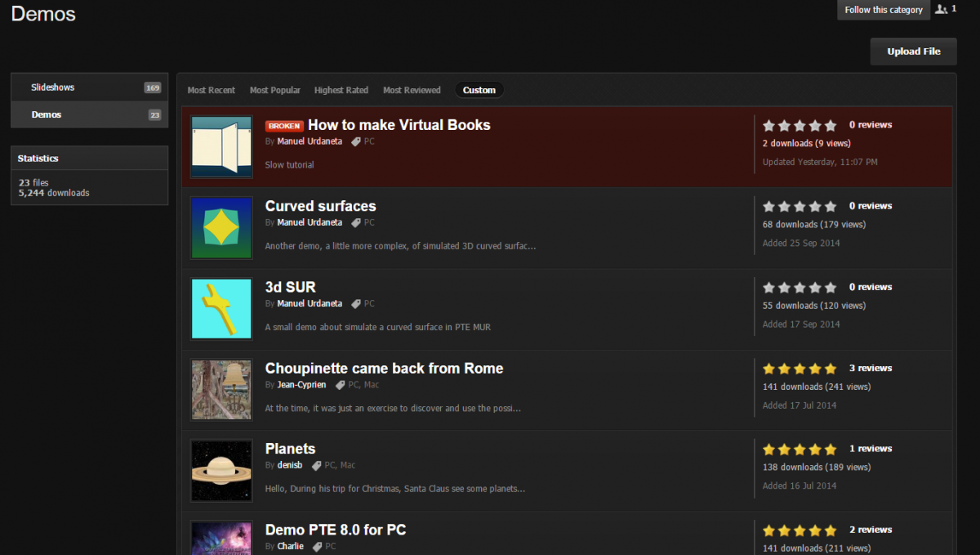
Task: Open the 3d SUR yellow cross thumbnail
Action: pos(220,308)
